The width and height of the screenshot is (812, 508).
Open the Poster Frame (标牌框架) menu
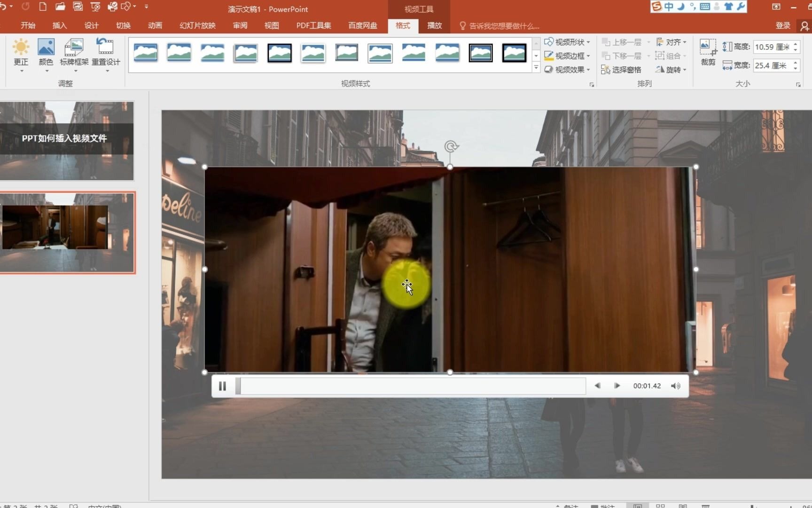(74, 55)
